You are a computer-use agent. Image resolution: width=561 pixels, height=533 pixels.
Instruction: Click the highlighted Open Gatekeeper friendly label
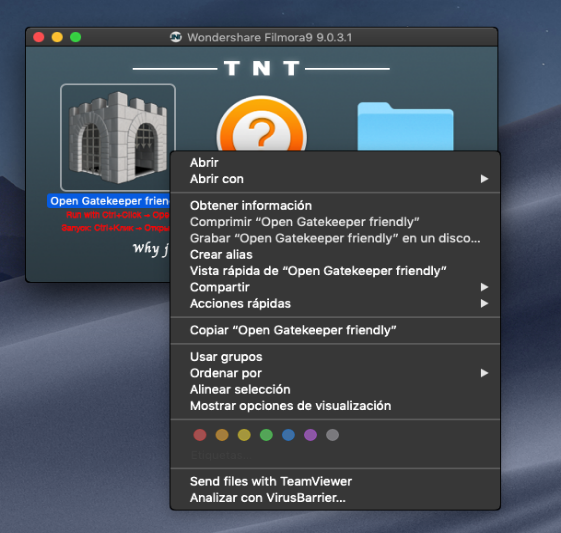[109, 201]
